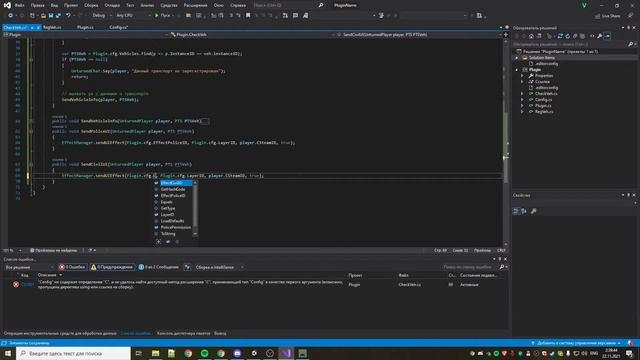Click the Spotify taskbar icon
This screenshot has width=640, height=360.
point(204,353)
